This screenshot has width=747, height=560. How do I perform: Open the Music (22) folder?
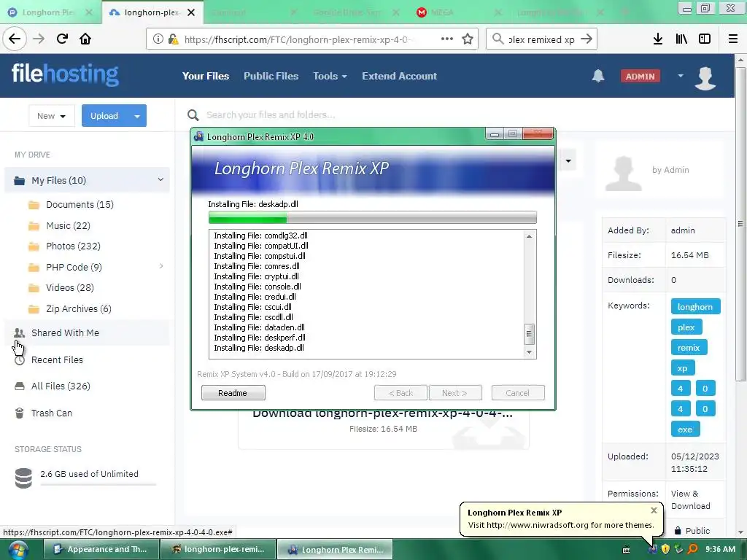[x=68, y=225]
